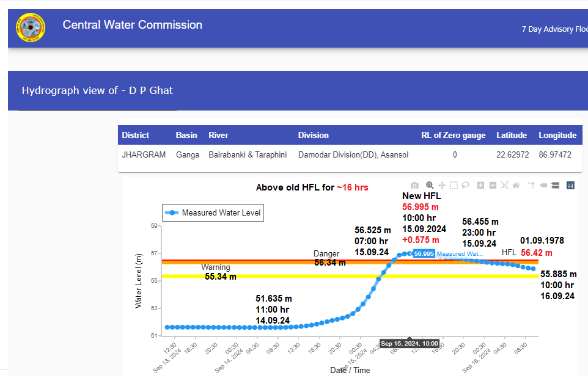
Task: Toggle spike lines on the chart
Action: [531, 186]
